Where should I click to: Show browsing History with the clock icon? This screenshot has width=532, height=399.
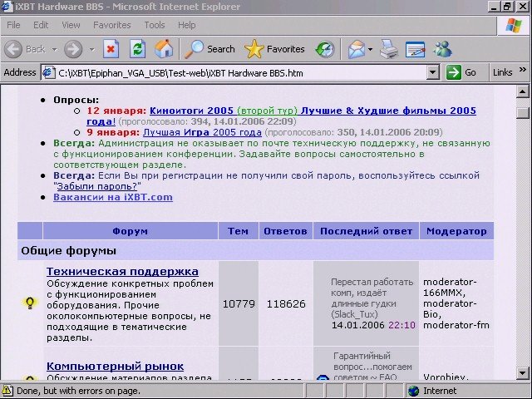(325, 50)
